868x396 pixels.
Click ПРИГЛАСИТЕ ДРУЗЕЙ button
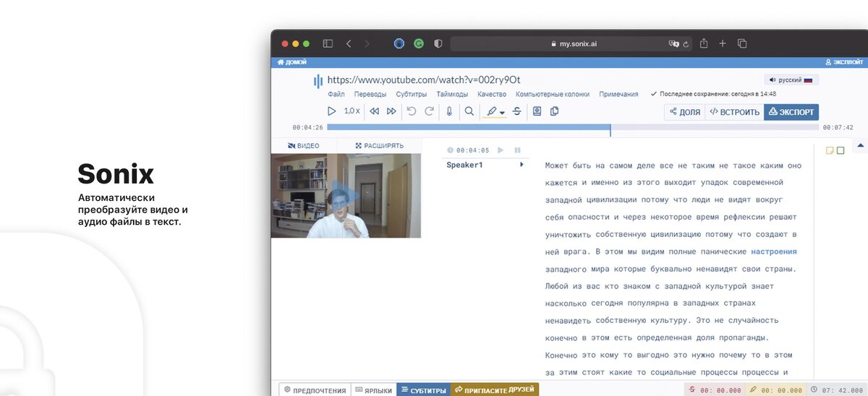click(495, 390)
